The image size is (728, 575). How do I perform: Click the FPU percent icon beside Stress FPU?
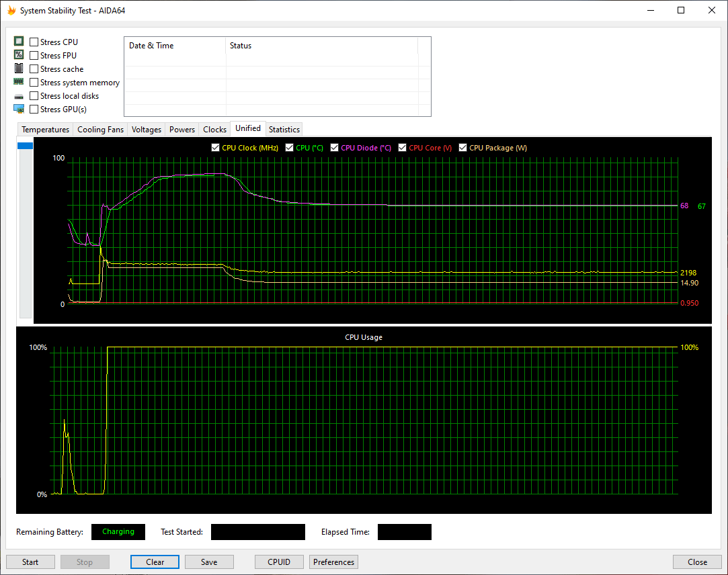click(19, 55)
